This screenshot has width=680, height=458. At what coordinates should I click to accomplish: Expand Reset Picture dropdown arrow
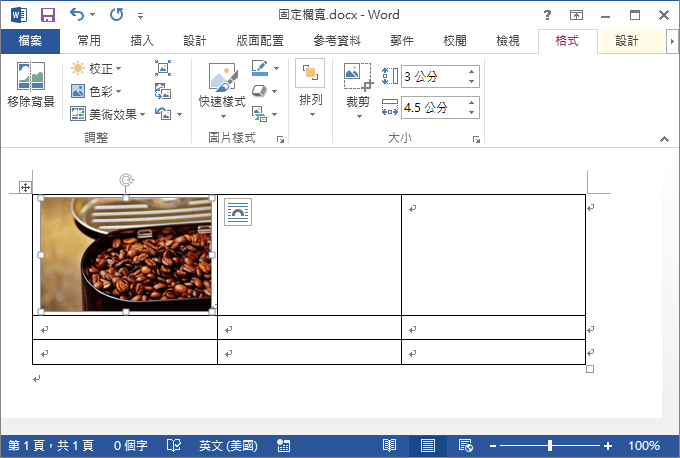(x=180, y=114)
